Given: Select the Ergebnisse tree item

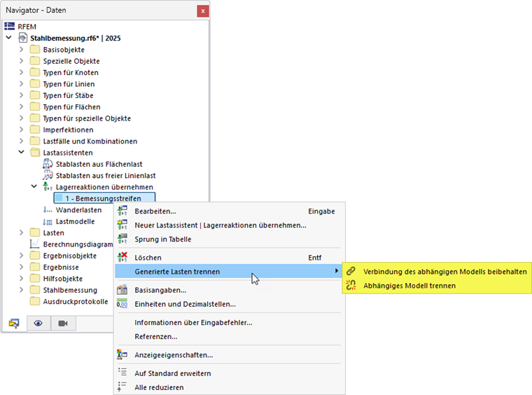Looking at the screenshot, I should tap(61, 267).
